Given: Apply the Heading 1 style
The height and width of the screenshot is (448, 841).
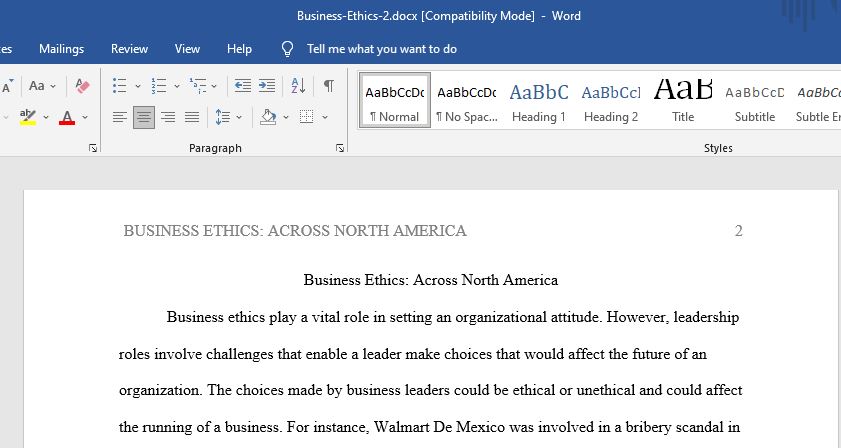Looking at the screenshot, I should tap(538, 101).
